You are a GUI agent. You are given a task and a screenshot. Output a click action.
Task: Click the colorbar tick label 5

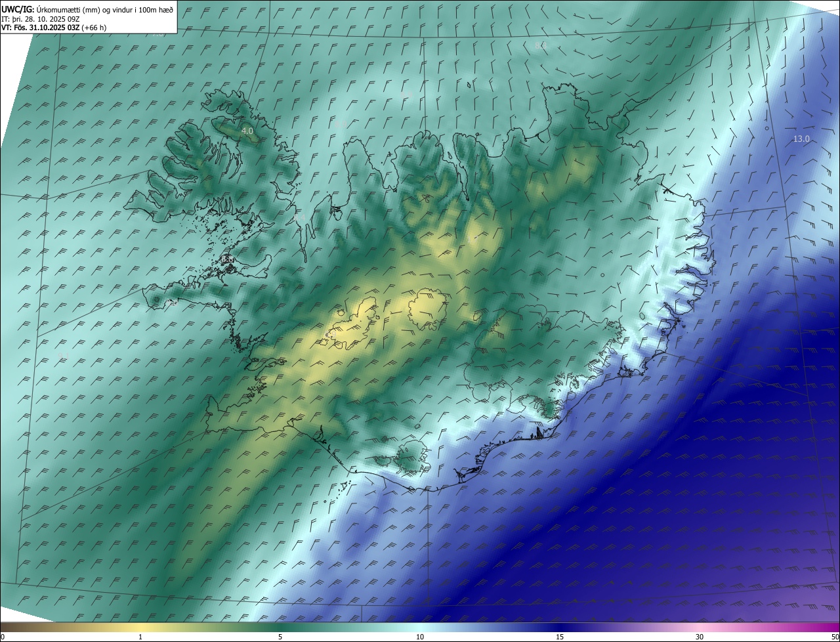point(280,637)
